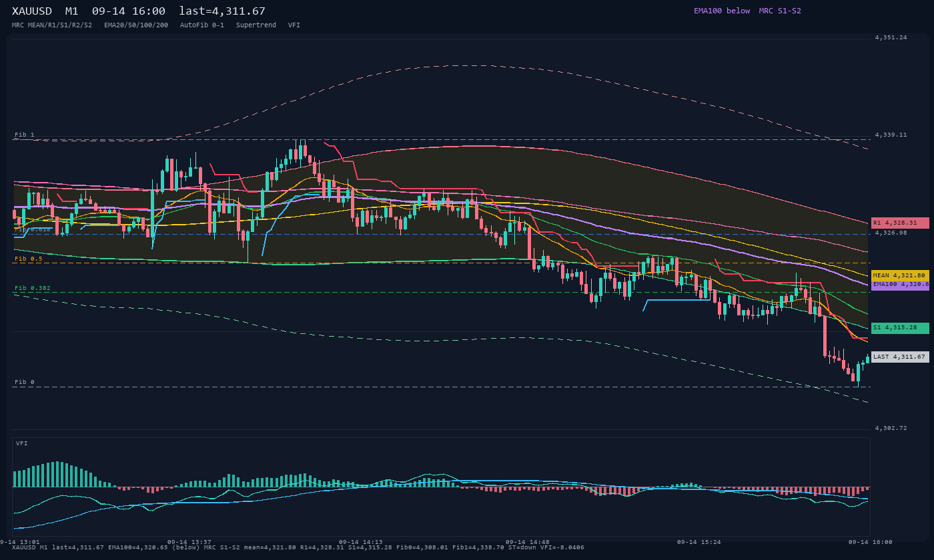This screenshot has width=934, height=560.
Task: Click the 4,326.98 price axis label
Action: point(891,233)
